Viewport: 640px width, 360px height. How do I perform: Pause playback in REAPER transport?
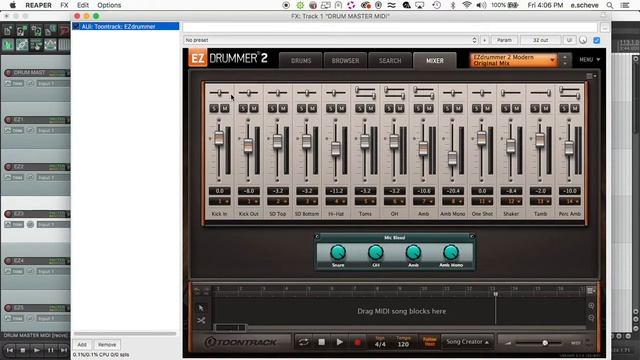click(50, 350)
